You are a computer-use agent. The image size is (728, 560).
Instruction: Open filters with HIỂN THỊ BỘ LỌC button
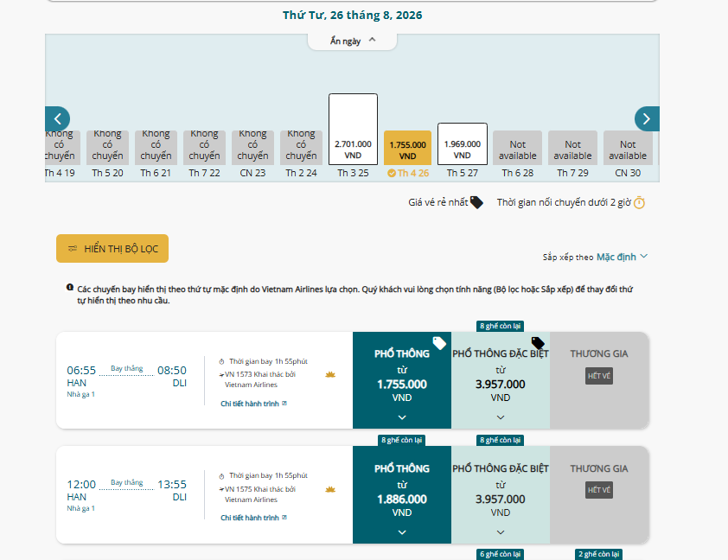pyautogui.click(x=112, y=249)
